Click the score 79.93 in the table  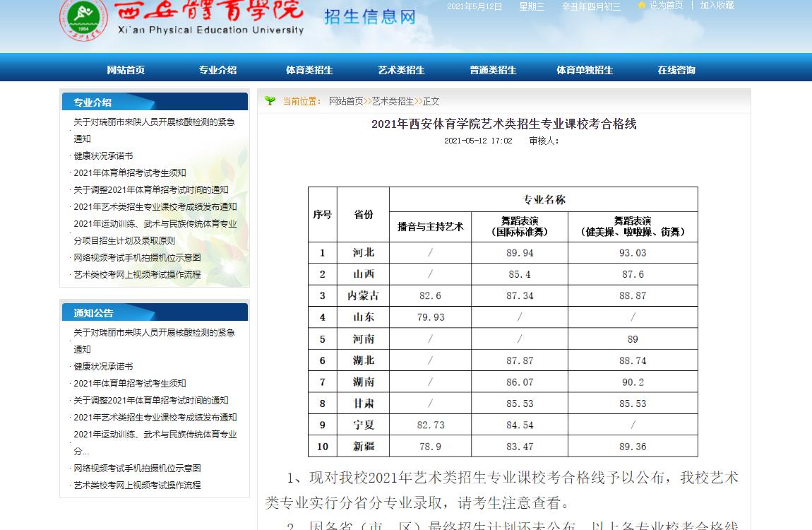tap(430, 317)
